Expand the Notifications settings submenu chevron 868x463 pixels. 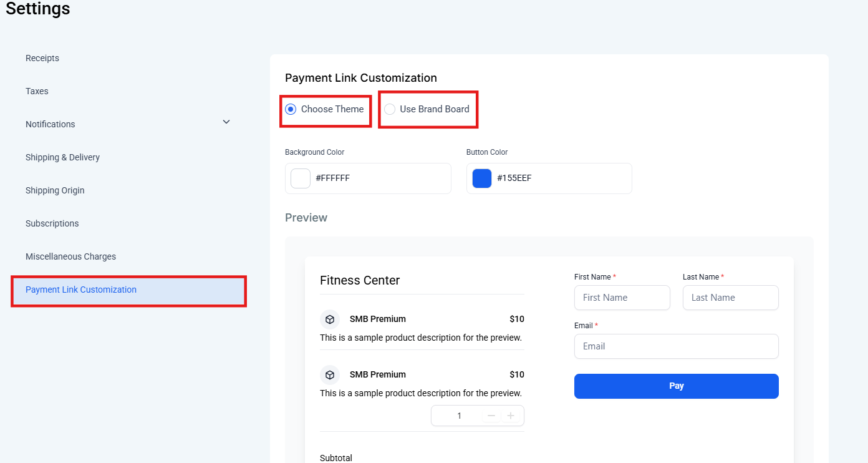226,122
